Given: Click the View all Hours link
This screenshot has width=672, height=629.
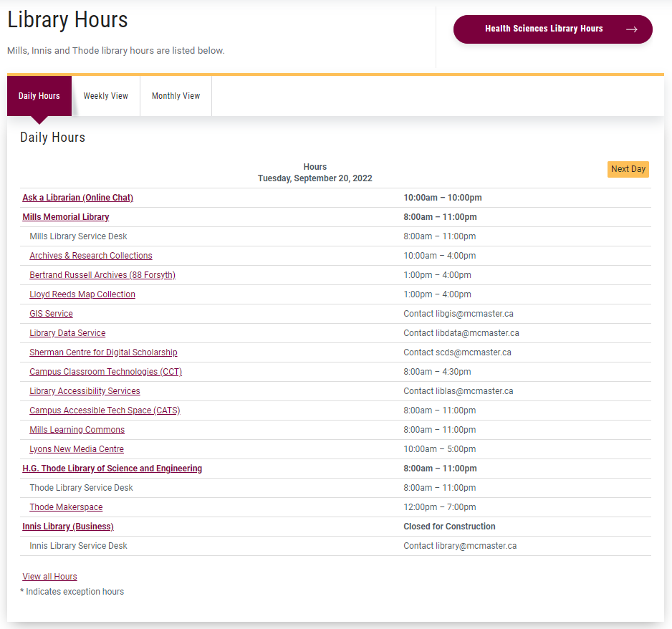Looking at the screenshot, I should 49,576.
